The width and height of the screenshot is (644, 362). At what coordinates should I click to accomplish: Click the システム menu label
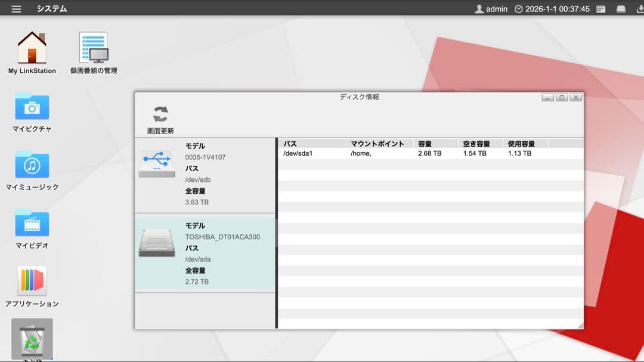pyautogui.click(x=52, y=8)
